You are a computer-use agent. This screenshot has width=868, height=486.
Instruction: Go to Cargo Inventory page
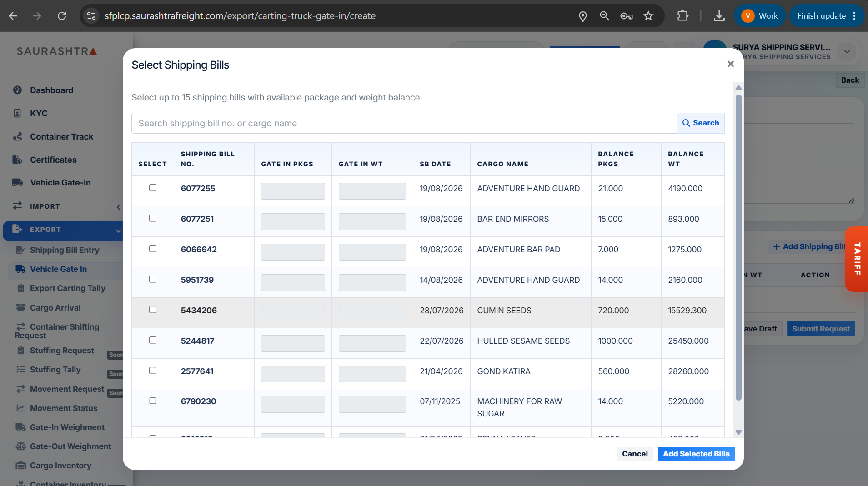pos(60,465)
